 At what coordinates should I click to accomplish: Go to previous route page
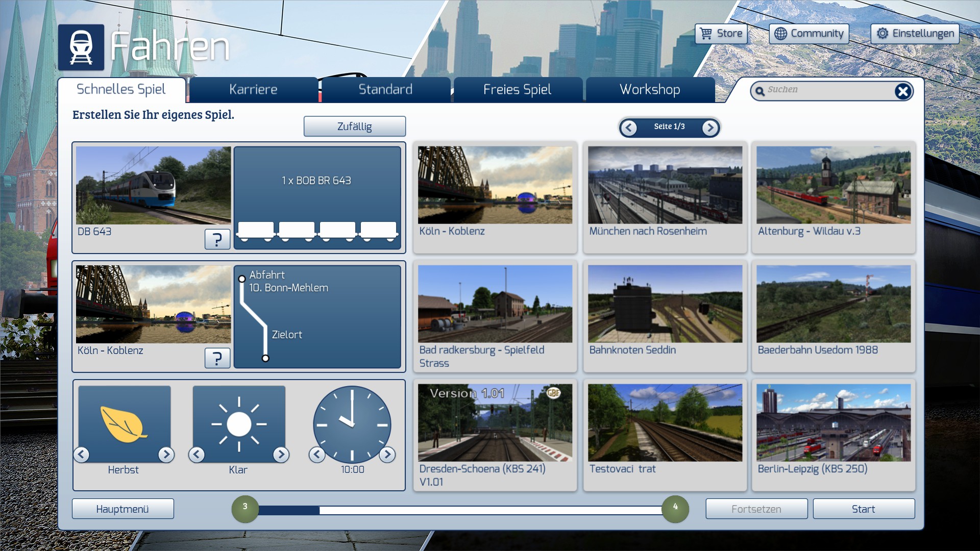(629, 128)
